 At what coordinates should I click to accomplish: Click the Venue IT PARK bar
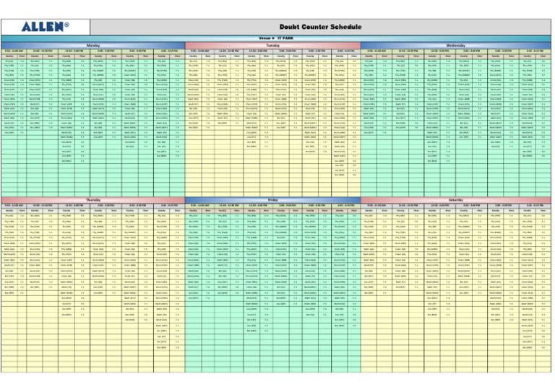click(x=276, y=38)
